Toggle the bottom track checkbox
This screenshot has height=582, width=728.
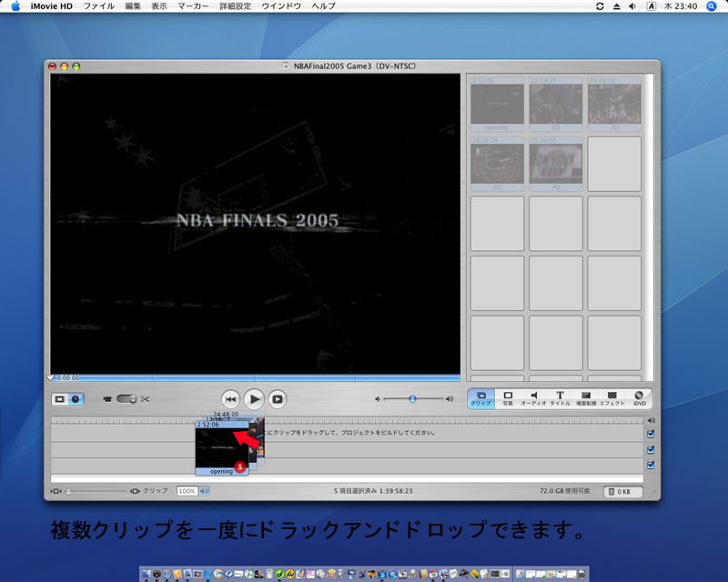point(650,465)
